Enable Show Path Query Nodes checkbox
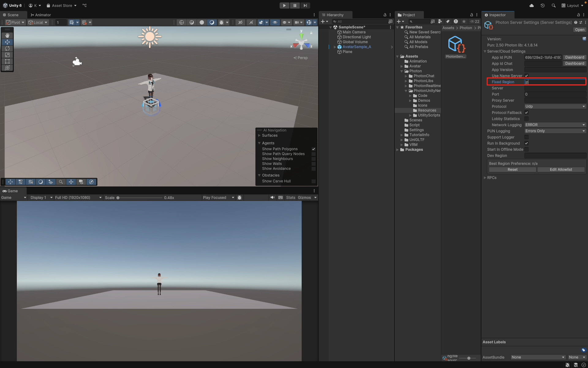 (x=314, y=154)
